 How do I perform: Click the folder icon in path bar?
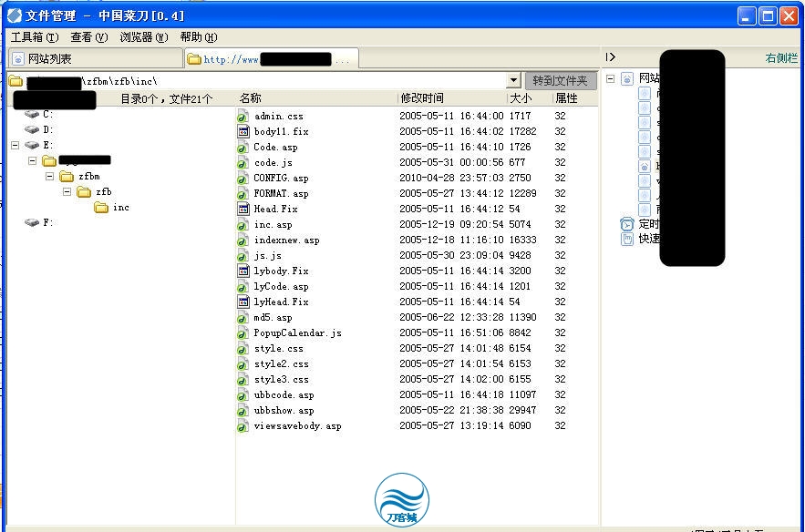pos(15,81)
